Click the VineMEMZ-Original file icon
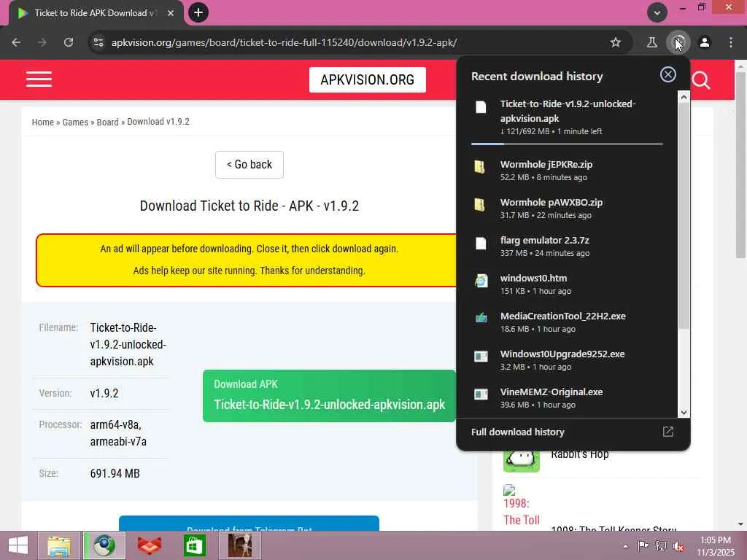Image resolution: width=747 pixels, height=560 pixels. point(481,394)
